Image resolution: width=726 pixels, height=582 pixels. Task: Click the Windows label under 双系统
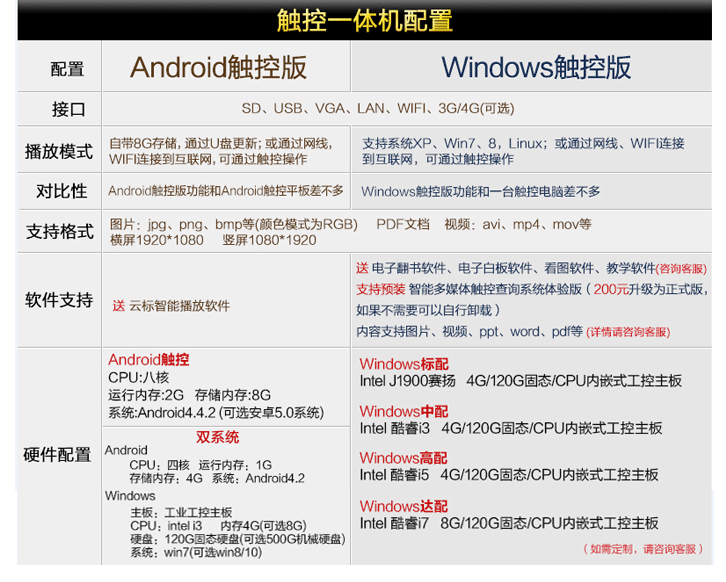coord(130,496)
